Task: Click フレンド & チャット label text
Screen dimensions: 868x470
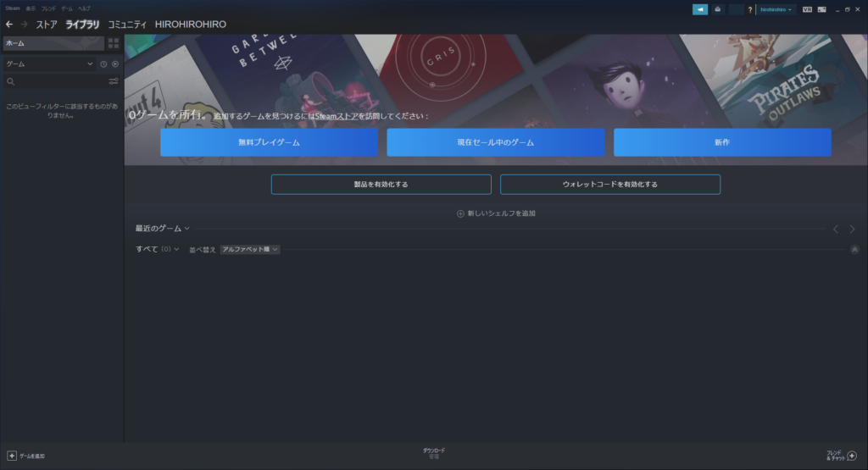Action: tap(835, 456)
